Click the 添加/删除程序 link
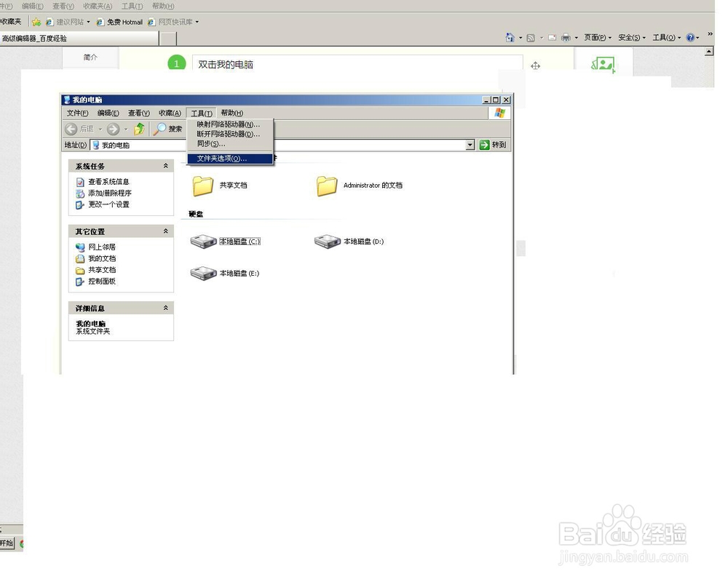This screenshot has width=728, height=582. 110,193
